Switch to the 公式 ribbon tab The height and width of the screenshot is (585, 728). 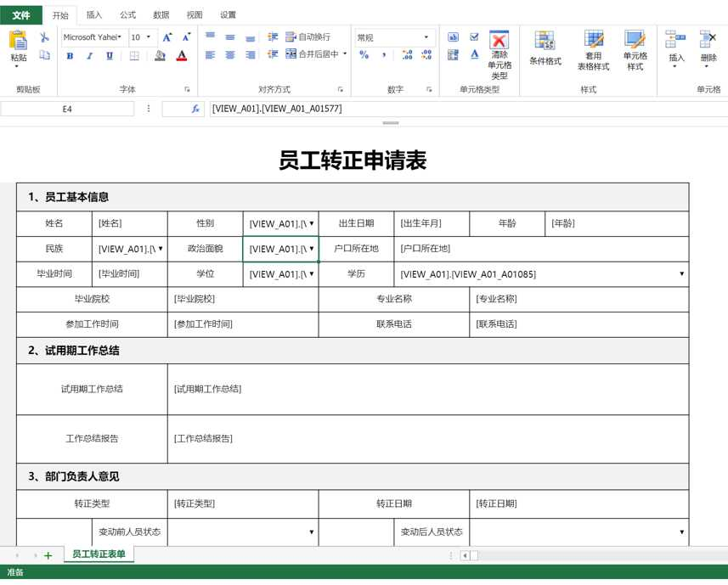tap(127, 14)
